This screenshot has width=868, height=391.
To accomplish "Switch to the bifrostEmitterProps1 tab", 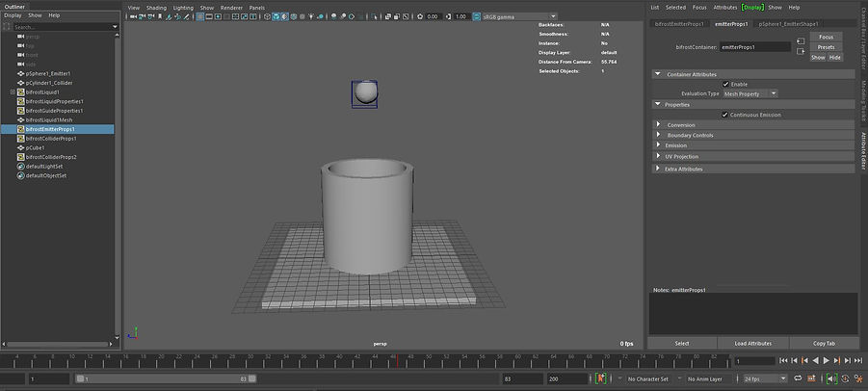I will point(679,24).
